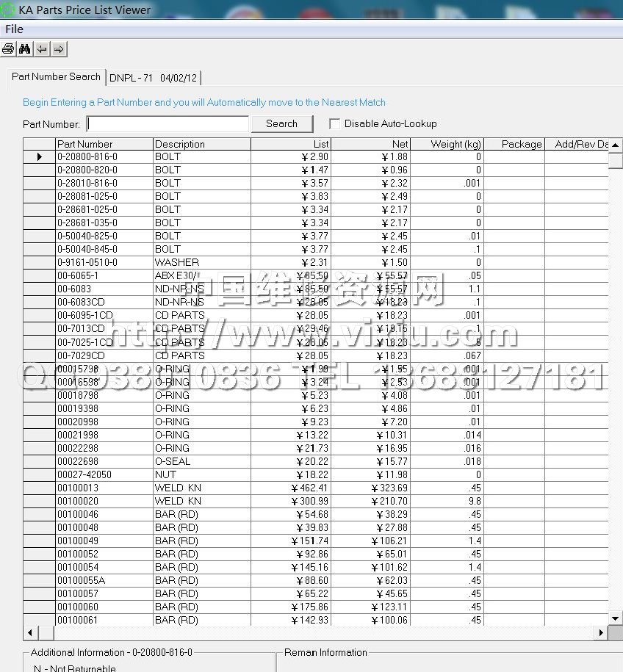Screen dimensions: 623x672
Task: Click the Print toolbar icon
Action: (8, 49)
